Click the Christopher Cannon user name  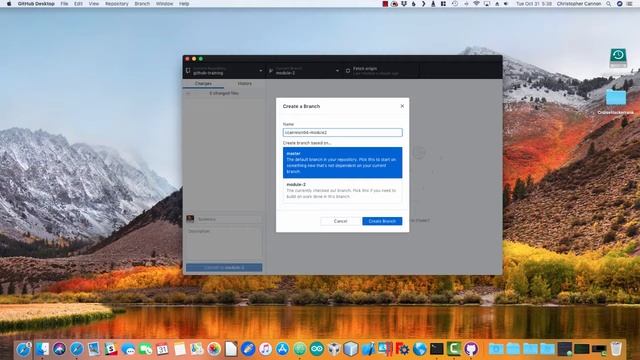tap(579, 4)
